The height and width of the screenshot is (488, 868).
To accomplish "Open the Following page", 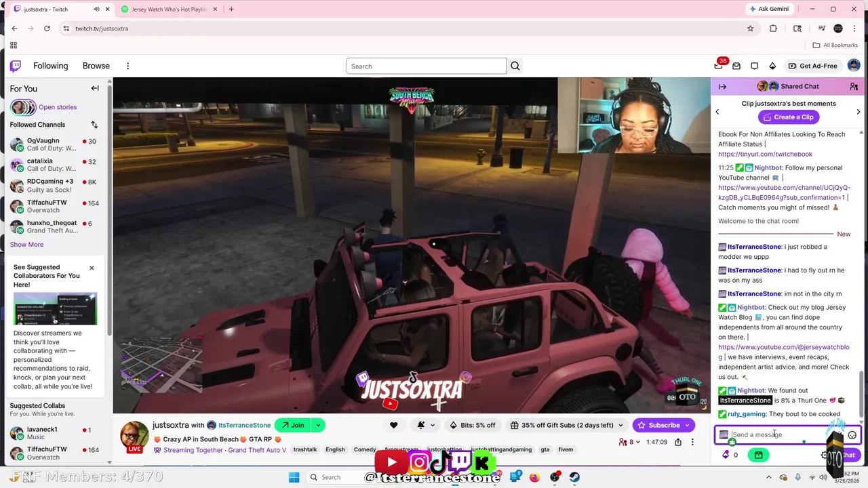I will [x=51, y=66].
